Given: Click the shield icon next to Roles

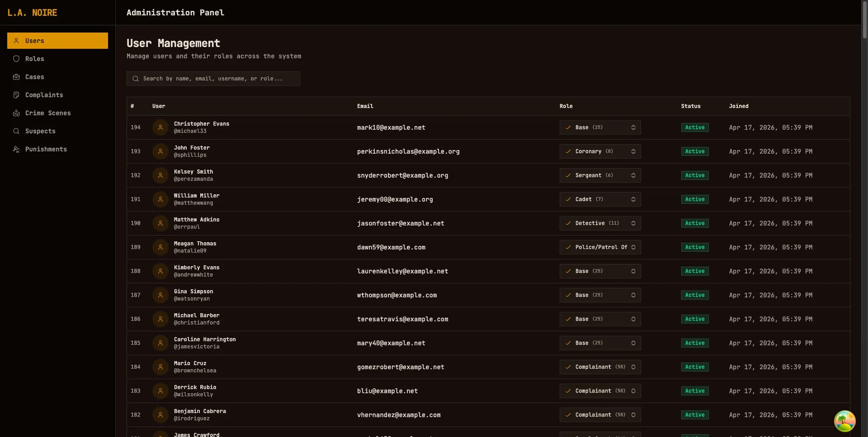Looking at the screenshot, I should click(x=16, y=59).
